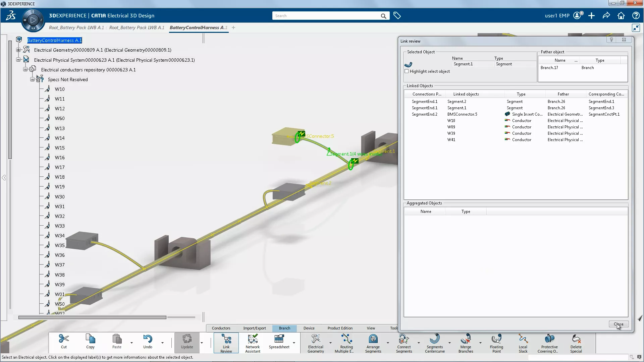
Task: Click the Connect Segments tool
Action: pyautogui.click(x=404, y=343)
